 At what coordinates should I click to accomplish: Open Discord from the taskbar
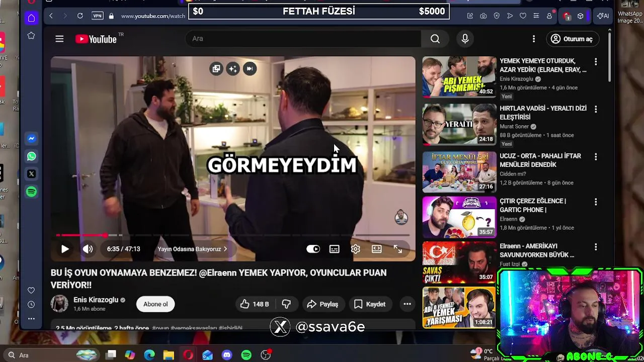coord(227,355)
